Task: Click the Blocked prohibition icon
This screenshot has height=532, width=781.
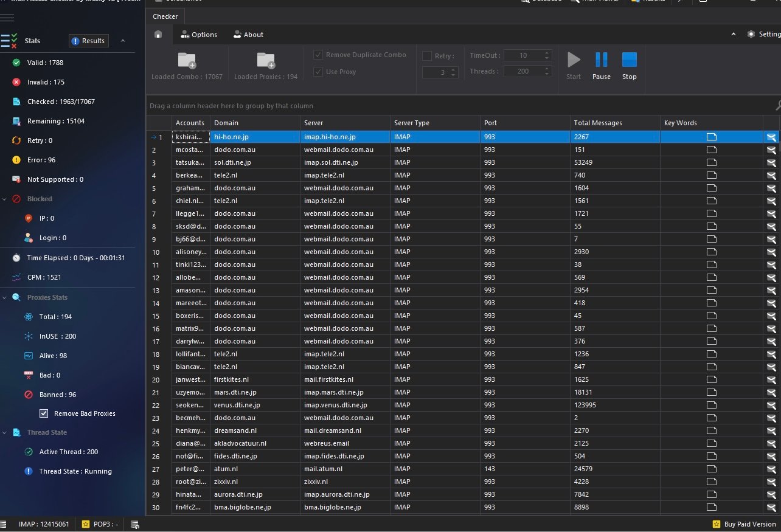Action: tap(16, 199)
